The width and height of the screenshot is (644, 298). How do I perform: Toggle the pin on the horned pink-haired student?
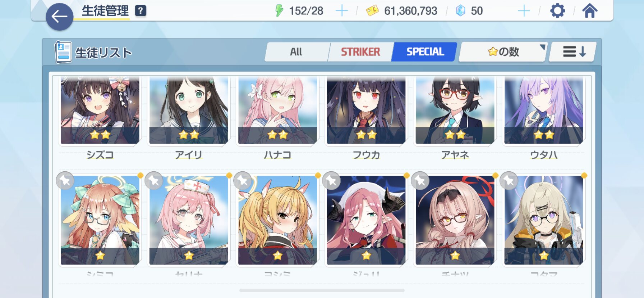click(x=331, y=181)
